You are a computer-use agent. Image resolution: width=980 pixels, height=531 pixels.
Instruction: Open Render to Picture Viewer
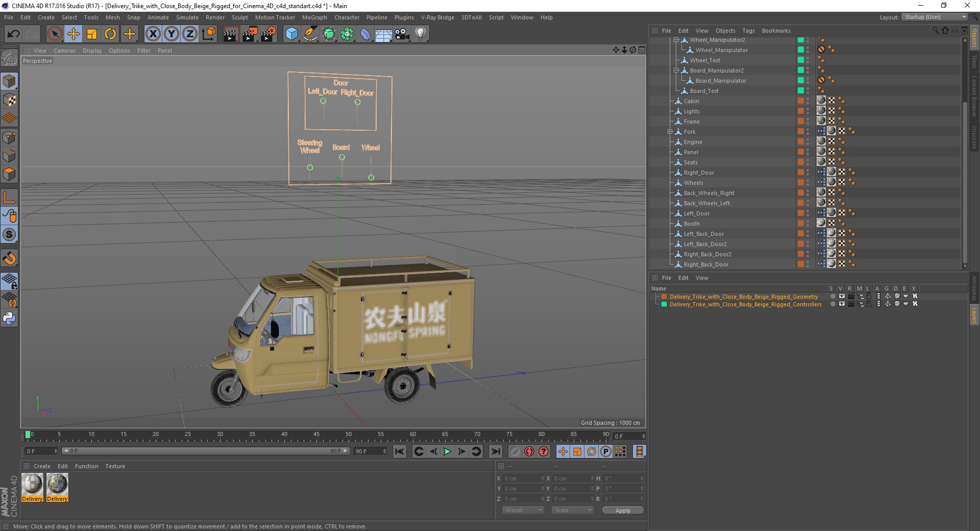pyautogui.click(x=250, y=34)
